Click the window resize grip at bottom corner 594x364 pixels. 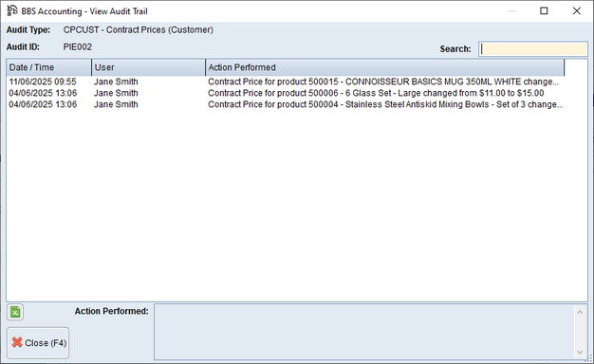click(588, 358)
